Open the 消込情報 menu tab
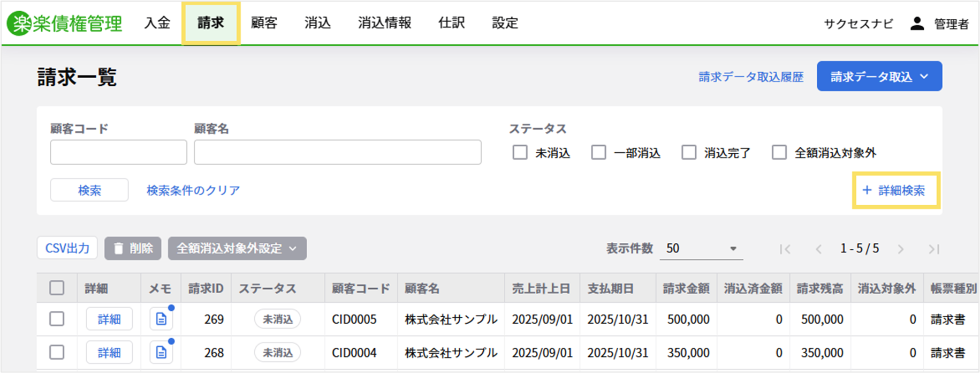Image resolution: width=980 pixels, height=373 pixels. [384, 23]
